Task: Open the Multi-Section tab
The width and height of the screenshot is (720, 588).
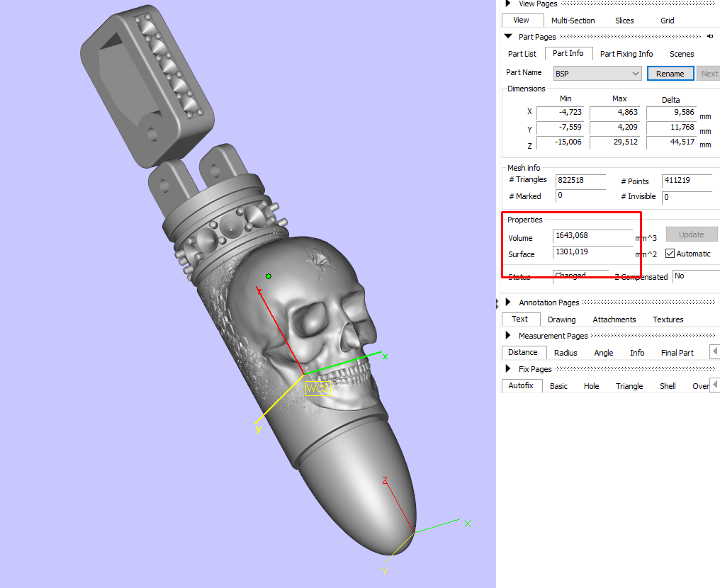Action: click(573, 21)
